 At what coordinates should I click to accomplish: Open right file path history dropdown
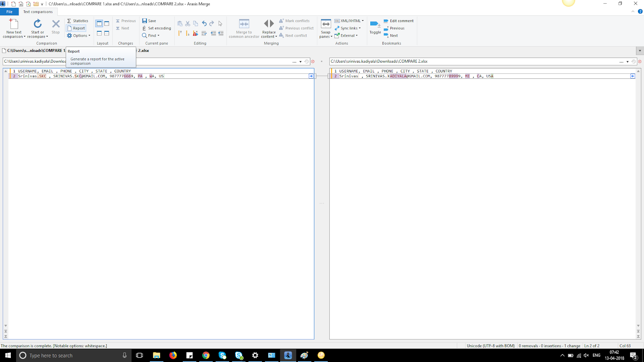click(x=627, y=62)
